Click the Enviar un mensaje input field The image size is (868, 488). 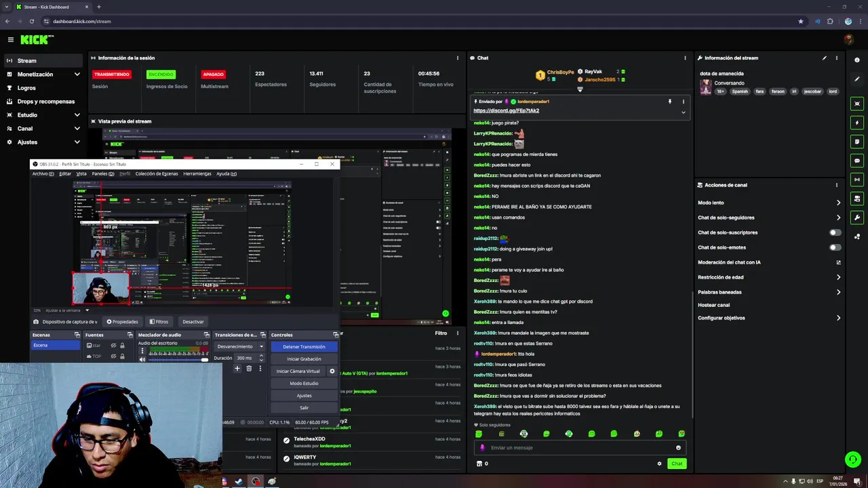(580, 447)
